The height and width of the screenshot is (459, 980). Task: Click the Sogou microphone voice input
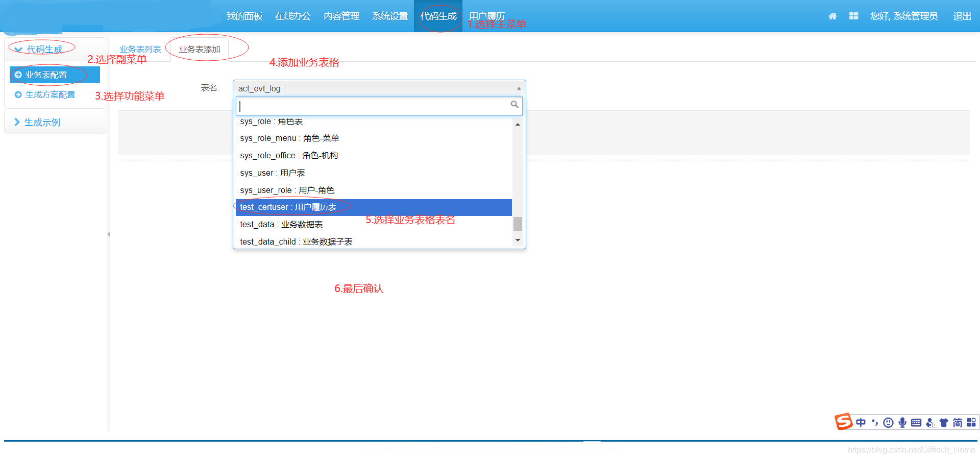[x=902, y=422]
